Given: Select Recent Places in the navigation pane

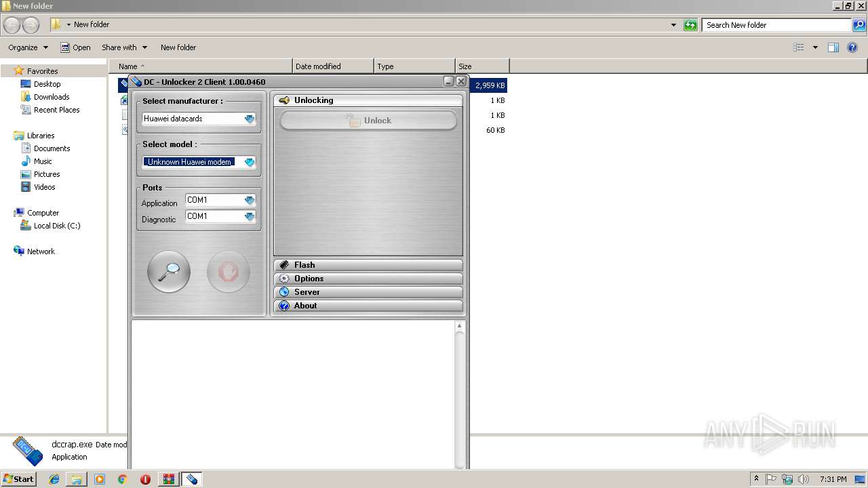Looking at the screenshot, I should pyautogui.click(x=56, y=110).
